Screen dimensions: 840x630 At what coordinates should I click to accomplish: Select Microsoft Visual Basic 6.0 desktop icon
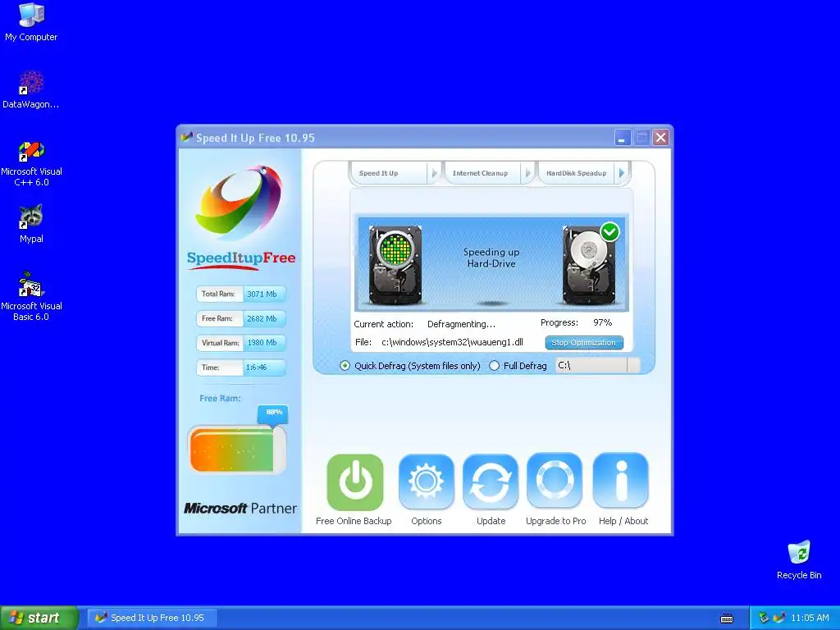[x=31, y=297]
